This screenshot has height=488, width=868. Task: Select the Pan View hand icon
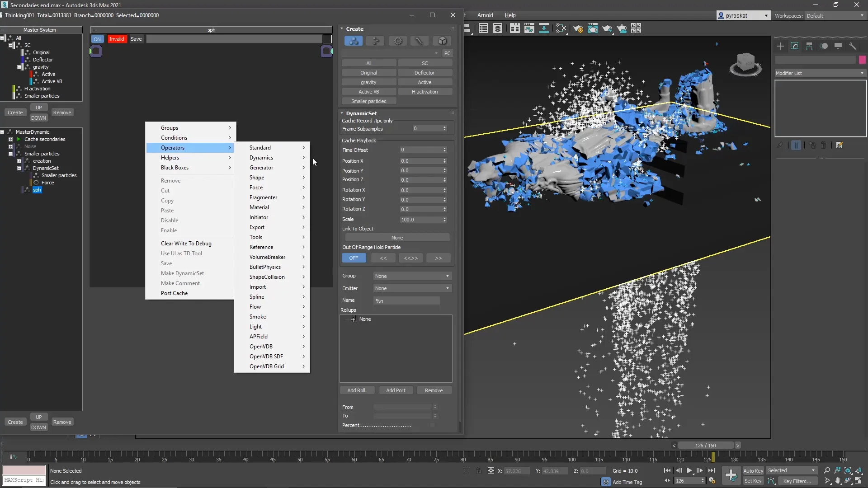[x=837, y=481]
